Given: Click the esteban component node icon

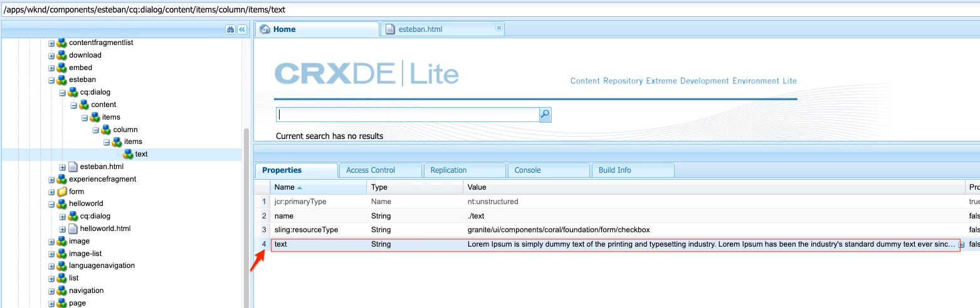Looking at the screenshot, I should pos(61,80).
